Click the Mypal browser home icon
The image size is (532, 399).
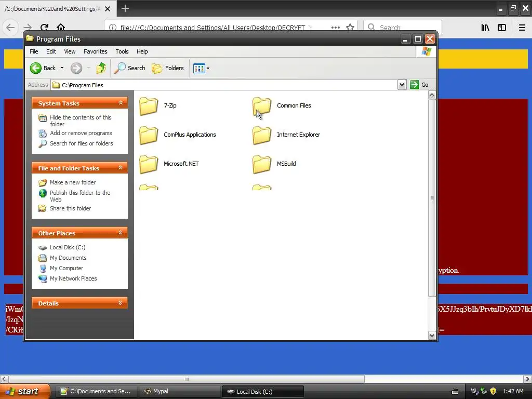61,28
